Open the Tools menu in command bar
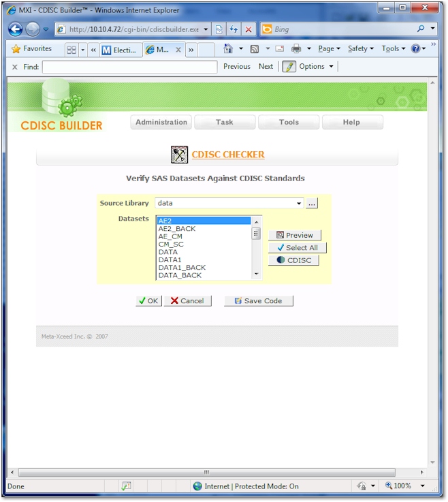 [394, 48]
